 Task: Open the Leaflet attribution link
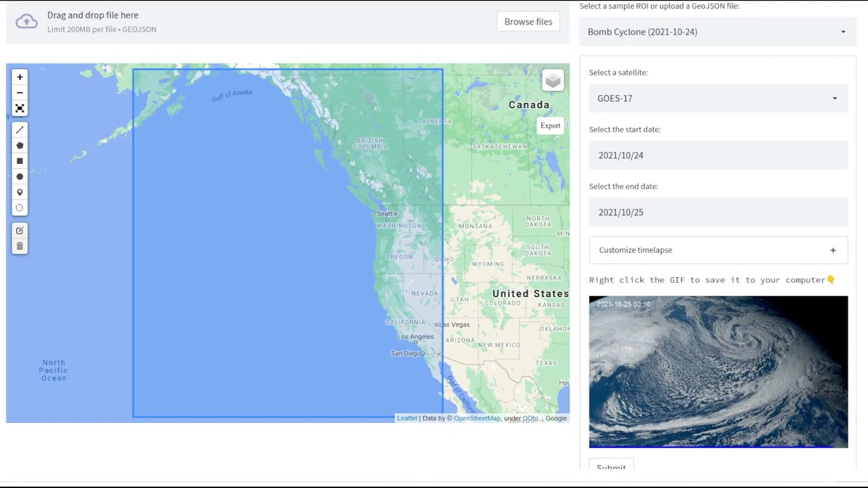click(407, 418)
